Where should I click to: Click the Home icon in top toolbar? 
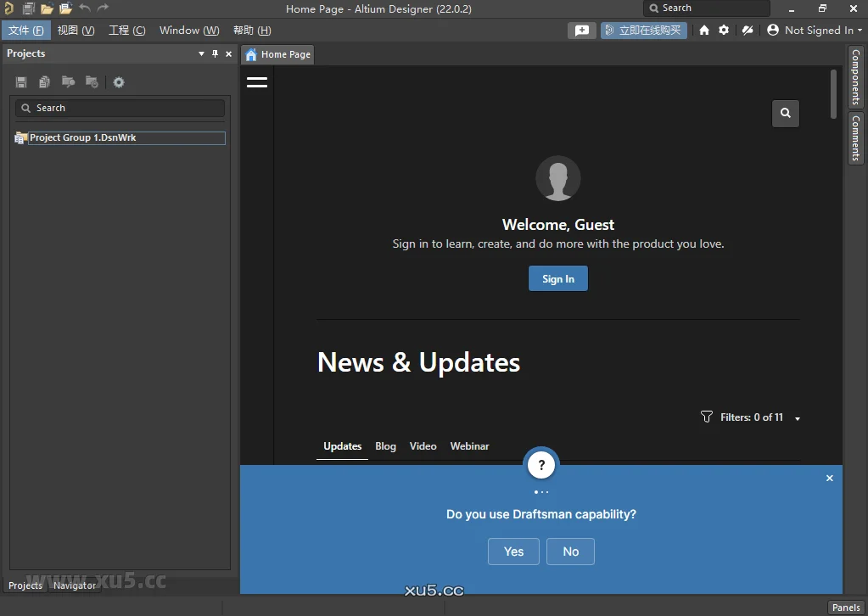[704, 31]
